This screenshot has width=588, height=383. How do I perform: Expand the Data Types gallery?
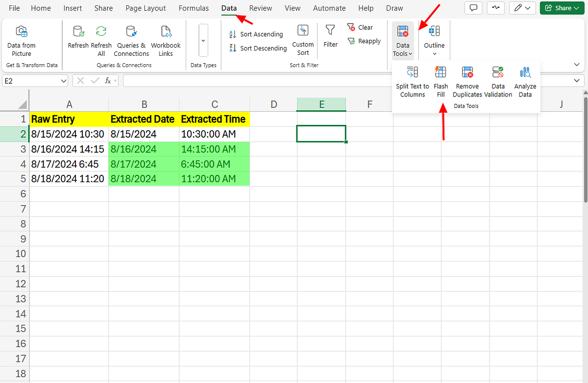coord(203,40)
